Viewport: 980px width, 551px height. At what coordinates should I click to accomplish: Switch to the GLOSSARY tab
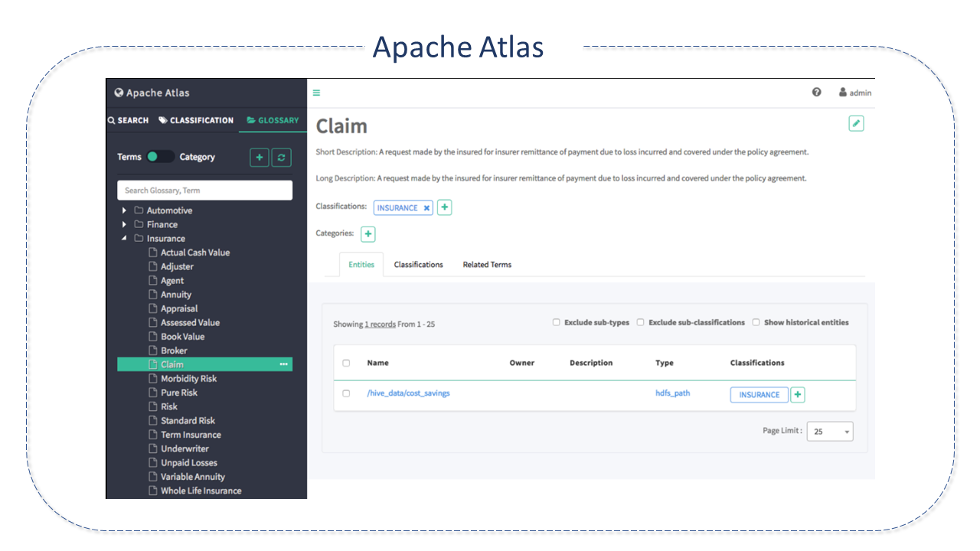click(273, 120)
